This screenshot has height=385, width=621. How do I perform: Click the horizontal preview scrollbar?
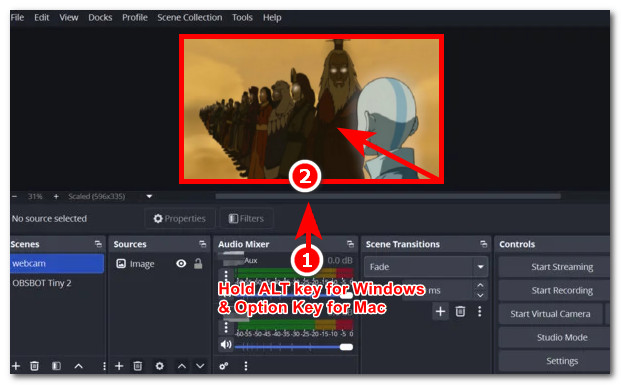click(388, 196)
